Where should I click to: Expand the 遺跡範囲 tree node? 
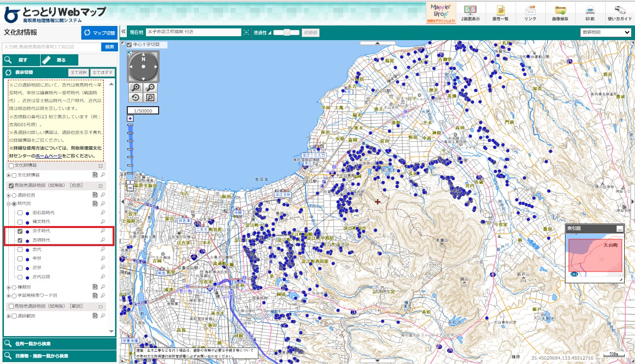[x=9, y=316]
